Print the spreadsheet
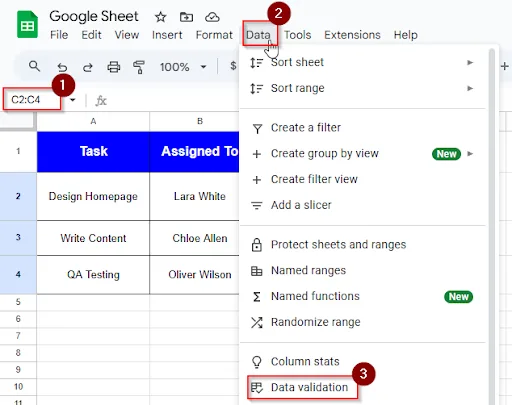The width and height of the screenshot is (512, 405). (x=113, y=67)
